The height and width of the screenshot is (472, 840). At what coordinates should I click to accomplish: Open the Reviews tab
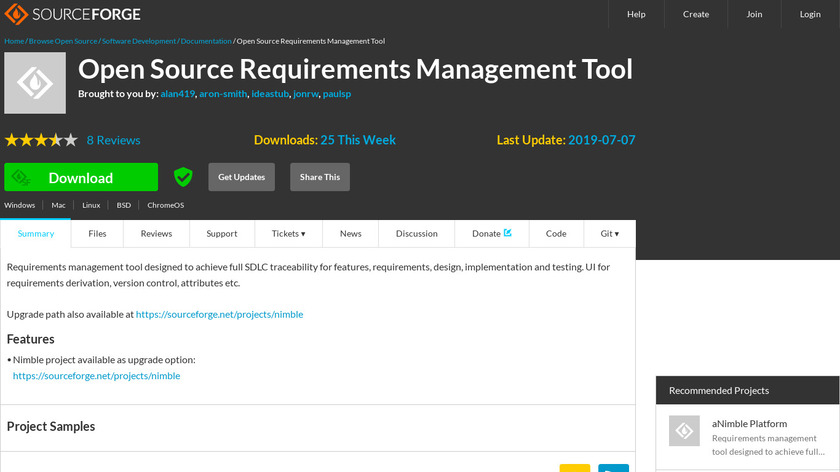pyautogui.click(x=156, y=234)
